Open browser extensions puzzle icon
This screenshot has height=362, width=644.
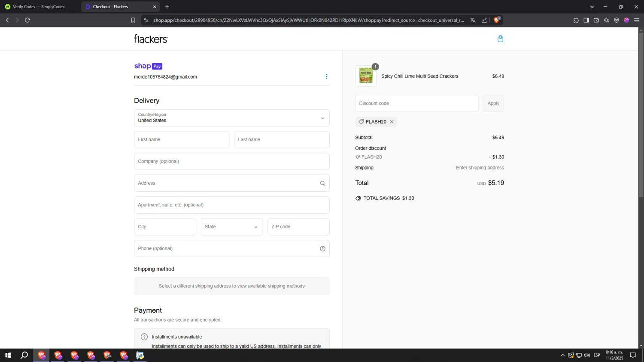(576, 20)
